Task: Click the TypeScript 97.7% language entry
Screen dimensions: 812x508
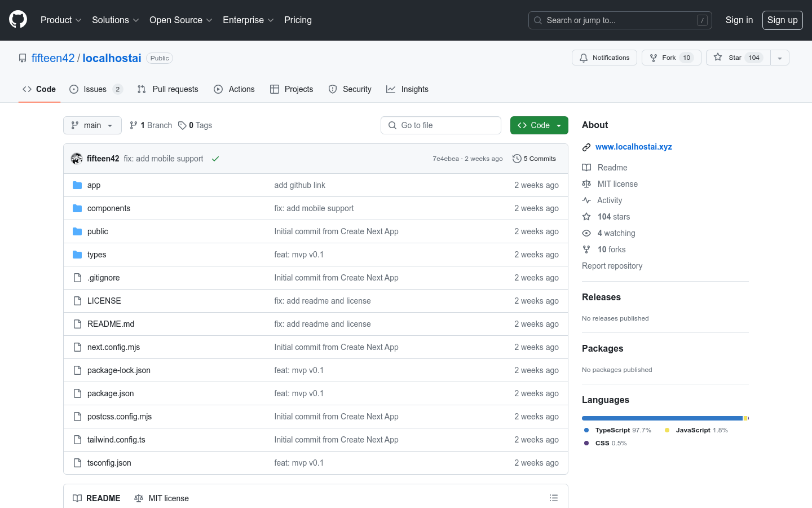Action: 617,430
